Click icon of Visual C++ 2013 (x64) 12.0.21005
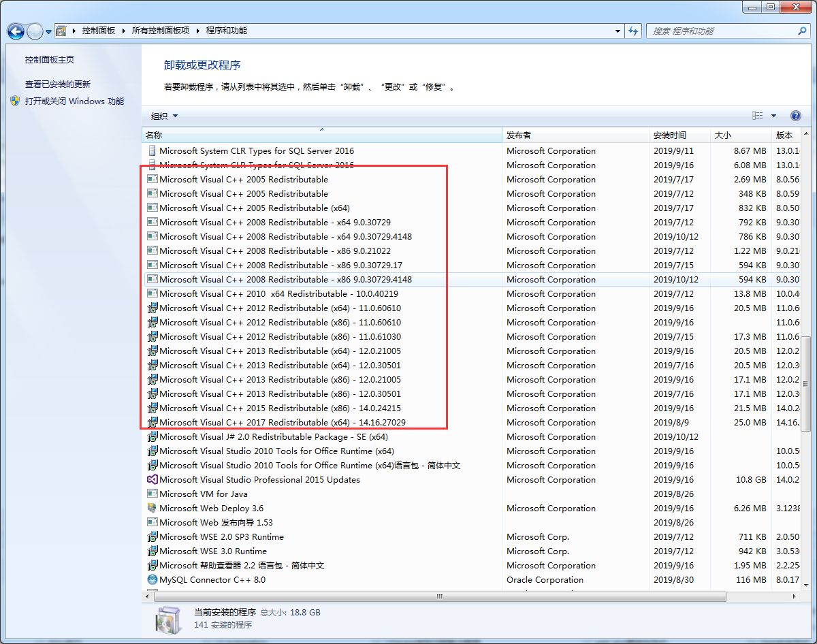The height and width of the screenshot is (644, 817). 153,351
